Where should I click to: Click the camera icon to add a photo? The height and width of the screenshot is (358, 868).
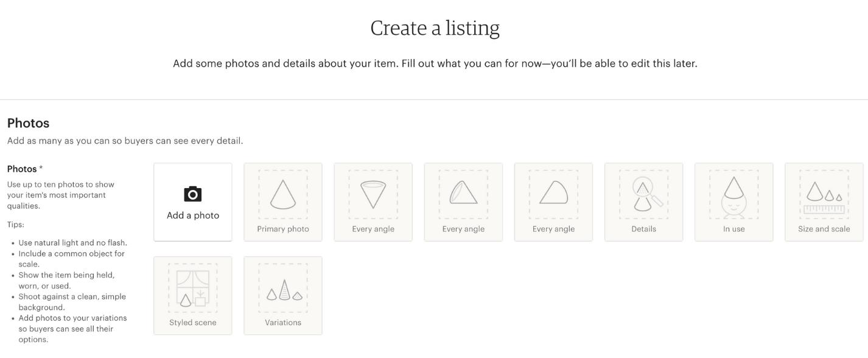pos(193,194)
